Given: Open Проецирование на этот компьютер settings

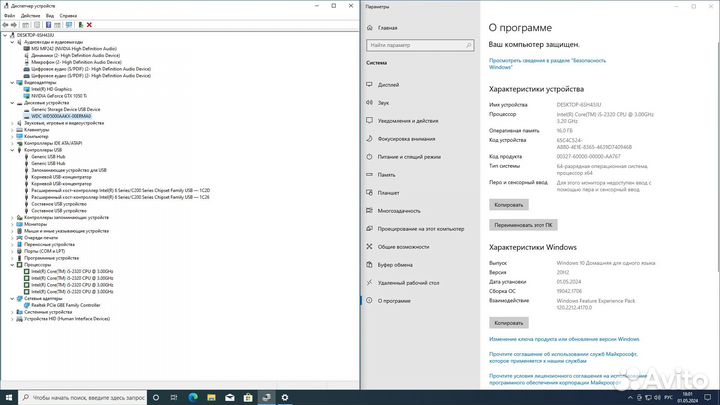Looking at the screenshot, I should tap(421, 229).
